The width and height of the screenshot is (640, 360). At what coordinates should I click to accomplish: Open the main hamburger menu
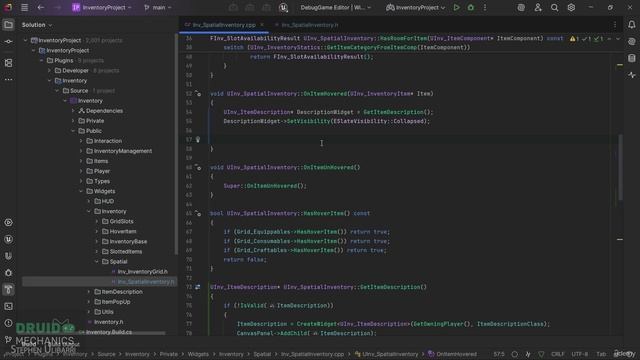tap(24, 7)
